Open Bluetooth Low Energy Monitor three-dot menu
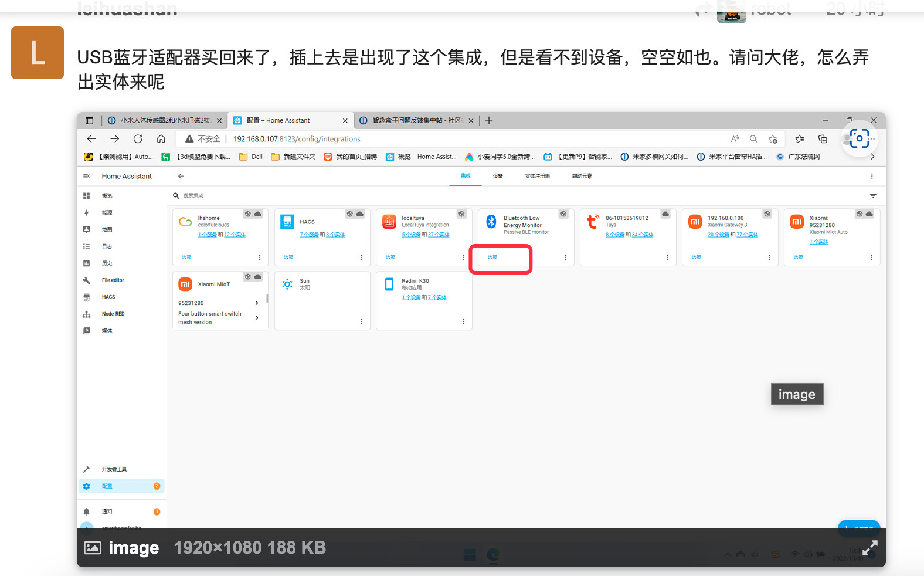The height and width of the screenshot is (576, 924). [x=565, y=257]
